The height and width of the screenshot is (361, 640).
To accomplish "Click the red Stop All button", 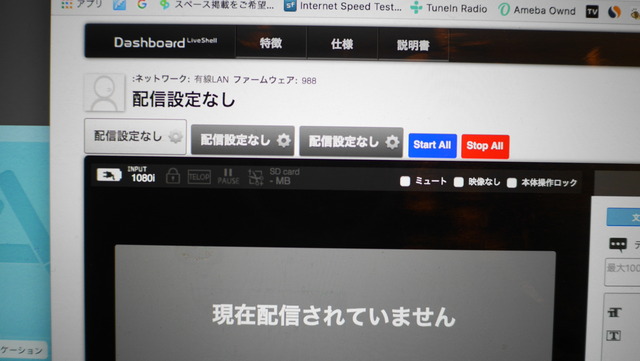I will 485,146.
